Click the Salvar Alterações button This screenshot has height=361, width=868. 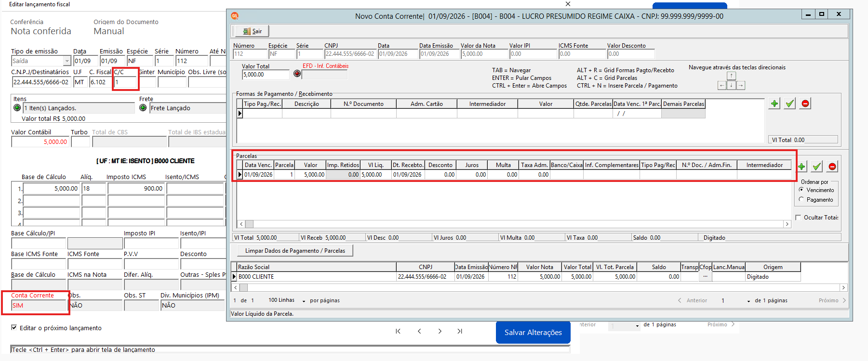coord(533,333)
